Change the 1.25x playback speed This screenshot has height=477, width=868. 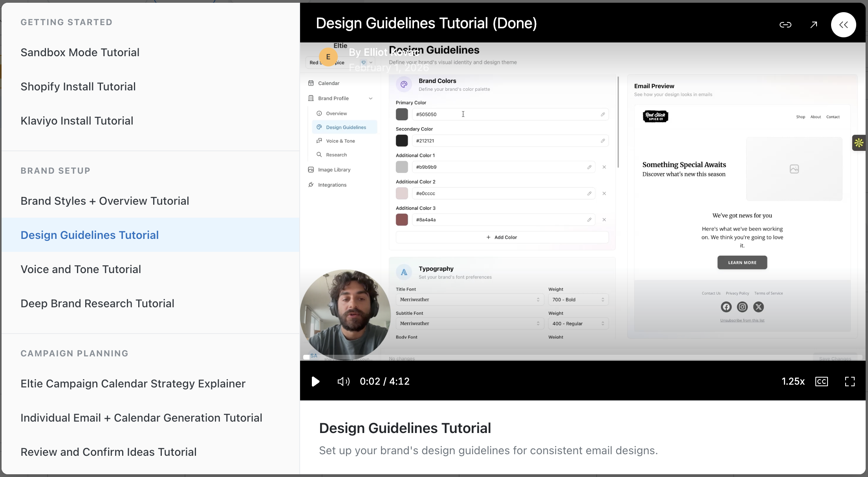click(x=793, y=382)
